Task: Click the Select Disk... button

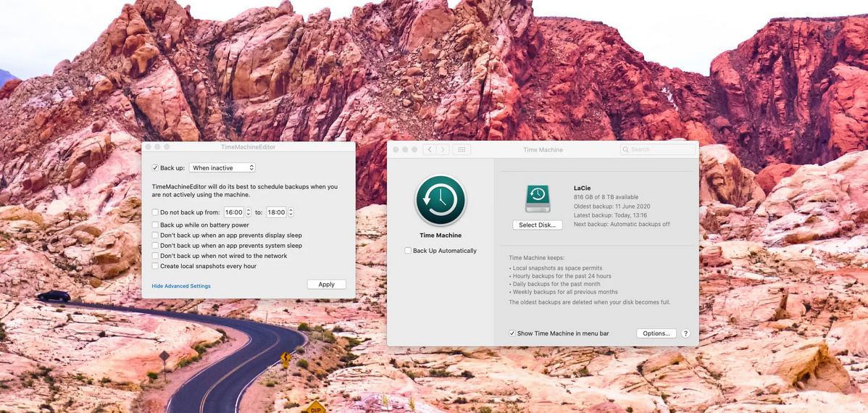Action: click(538, 225)
